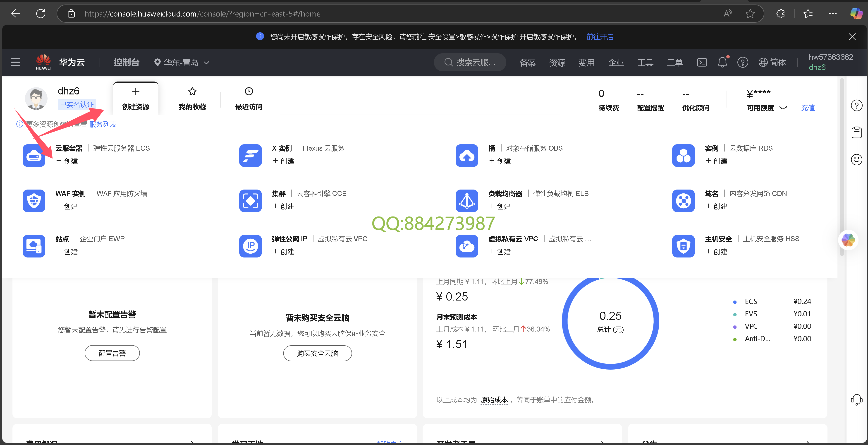
Task: Open the 服务列表 link
Action: [103, 124]
